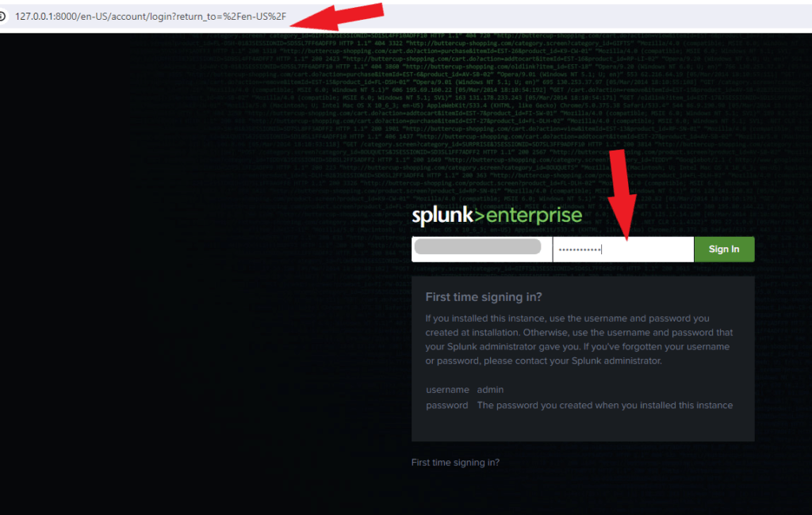Viewport: 812px width, 515px height.
Task: Select the browser address bar URL
Action: pos(150,17)
